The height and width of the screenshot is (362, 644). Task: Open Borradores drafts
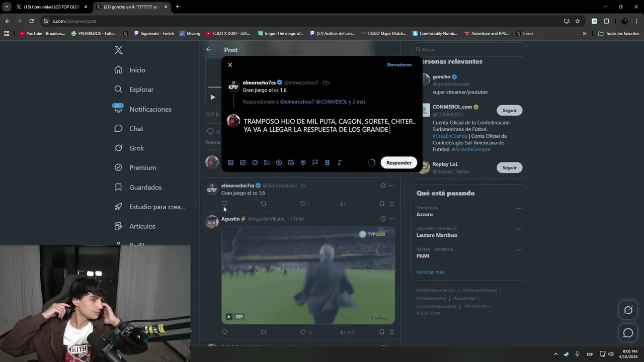[x=399, y=65]
